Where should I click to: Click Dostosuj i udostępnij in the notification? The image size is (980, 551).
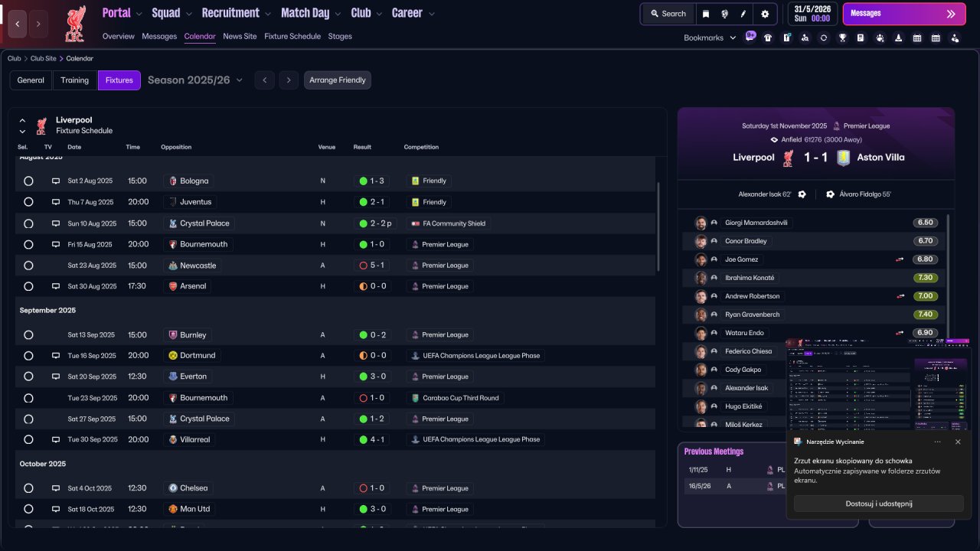(878, 504)
